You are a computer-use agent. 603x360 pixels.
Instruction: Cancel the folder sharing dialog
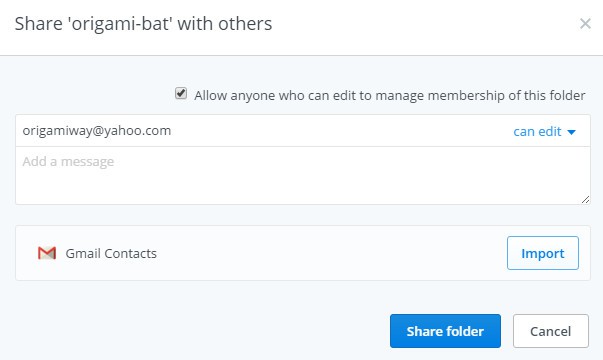[x=550, y=331]
